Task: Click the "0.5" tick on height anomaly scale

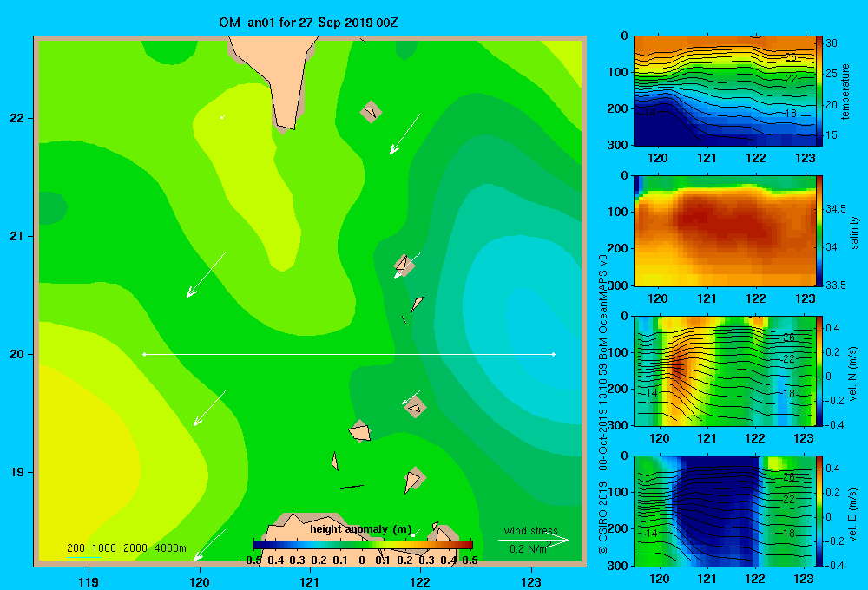Action: click(x=470, y=560)
